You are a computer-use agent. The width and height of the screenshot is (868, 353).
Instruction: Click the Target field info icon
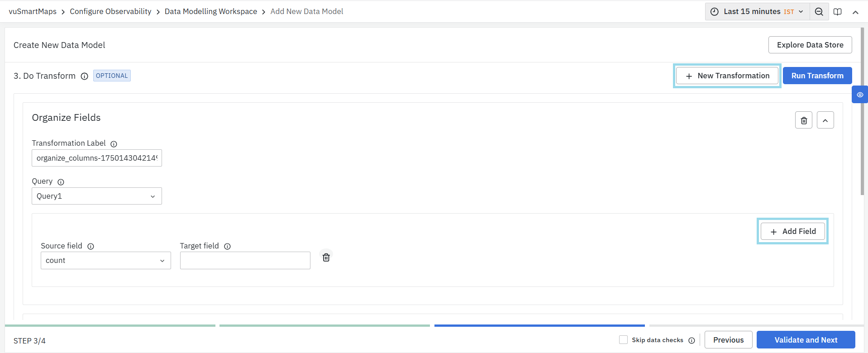[228, 246]
